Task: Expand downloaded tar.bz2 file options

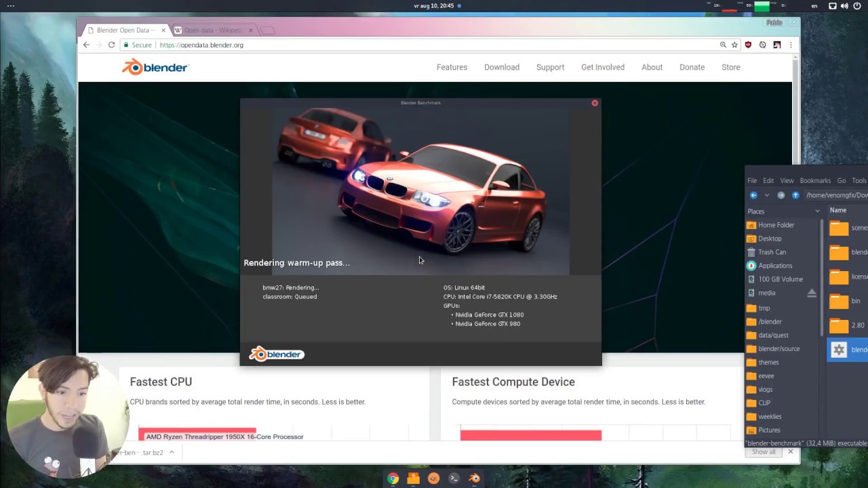Action: pos(172,452)
